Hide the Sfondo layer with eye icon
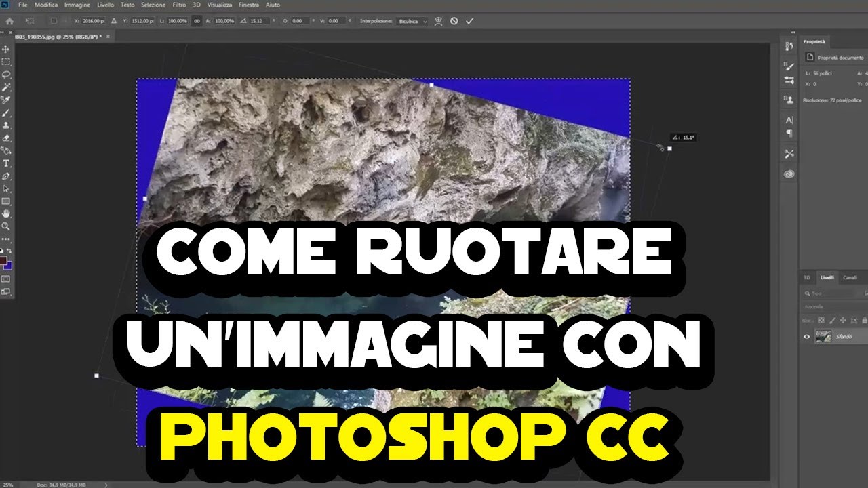 coord(807,337)
